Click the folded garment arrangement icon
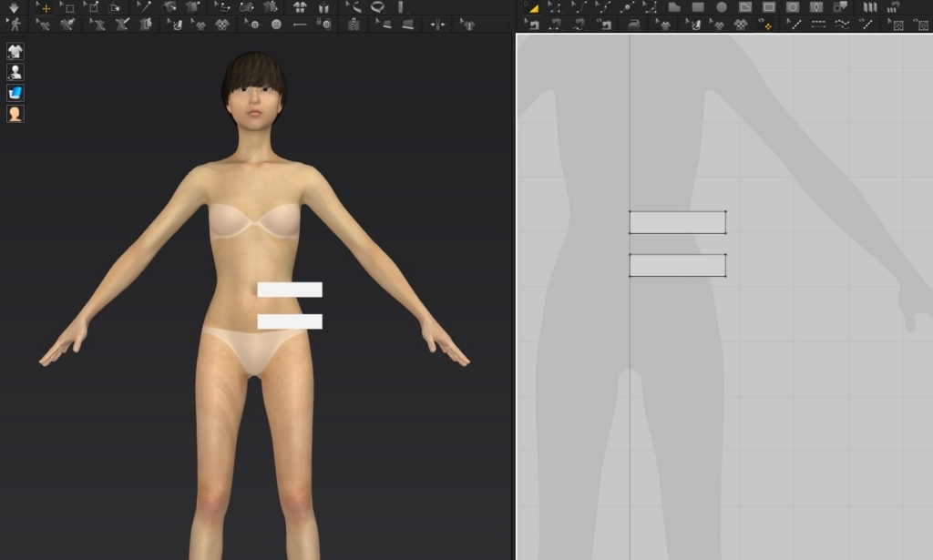 (323, 7)
